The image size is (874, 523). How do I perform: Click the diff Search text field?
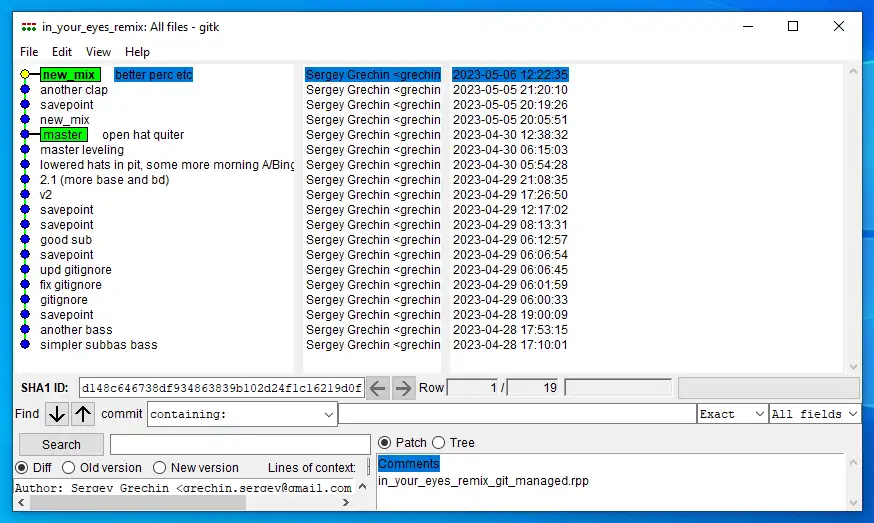(x=240, y=444)
